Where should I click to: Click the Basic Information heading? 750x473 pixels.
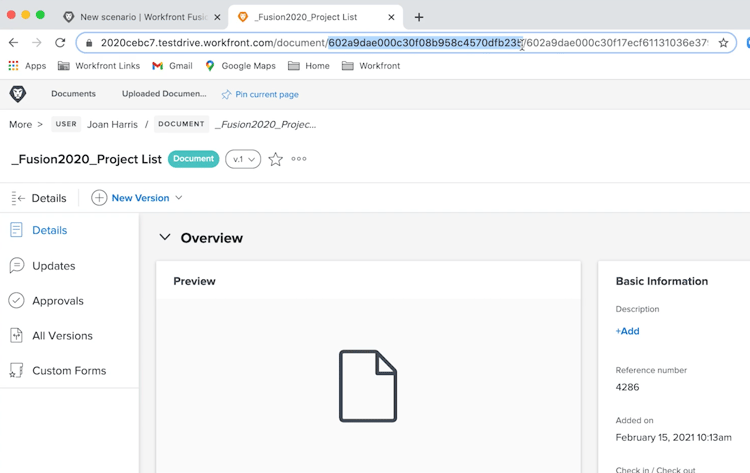pos(662,281)
